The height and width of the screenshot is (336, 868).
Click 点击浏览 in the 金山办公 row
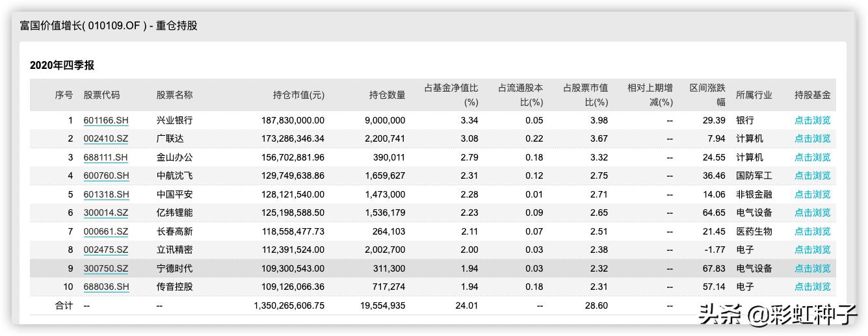(x=812, y=157)
